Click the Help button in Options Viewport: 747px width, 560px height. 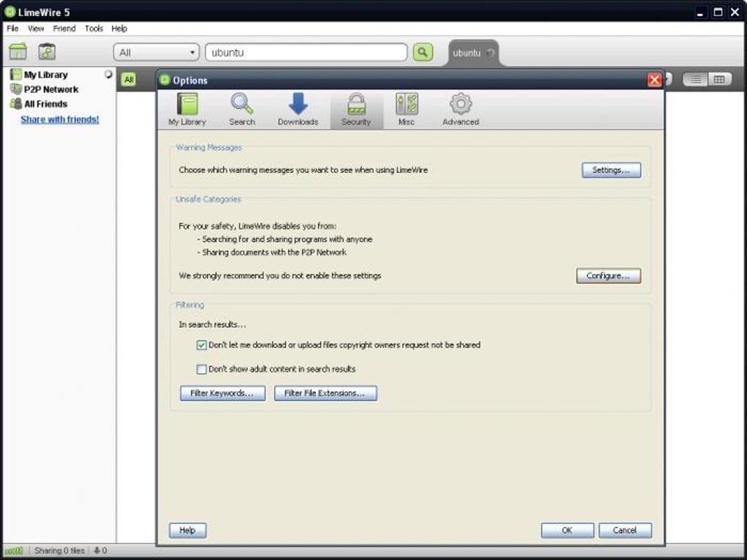pos(187,531)
